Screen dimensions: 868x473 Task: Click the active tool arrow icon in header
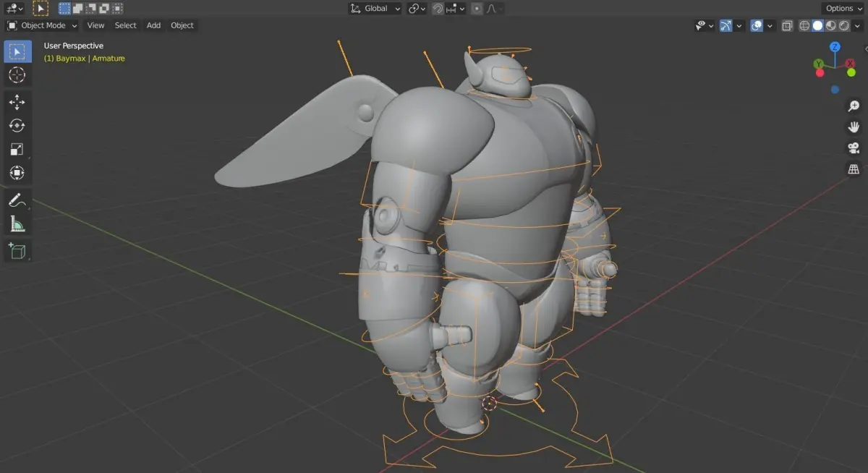(41, 9)
